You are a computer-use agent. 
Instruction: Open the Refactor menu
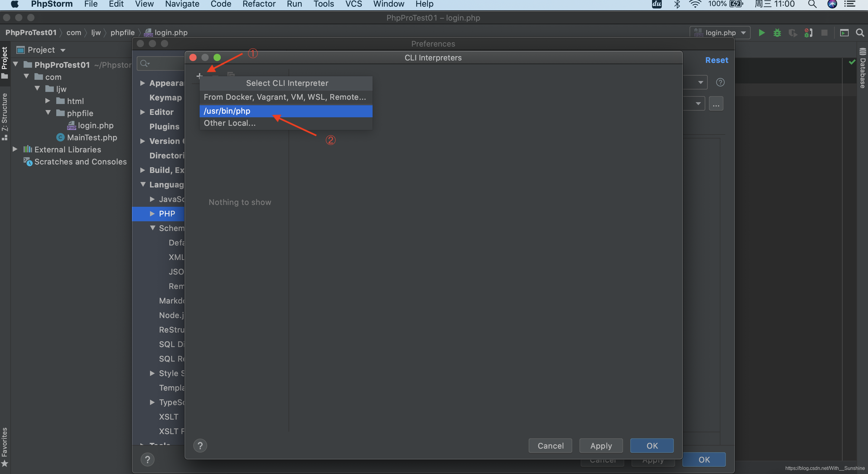tap(259, 4)
